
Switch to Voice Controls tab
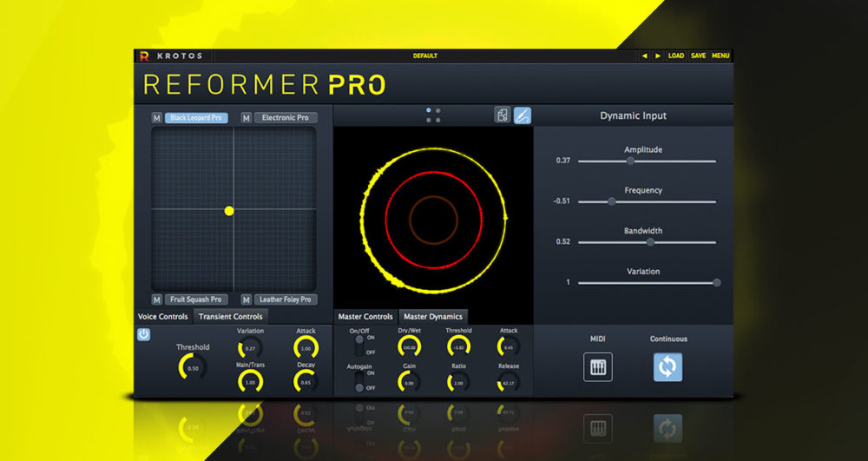tap(163, 317)
